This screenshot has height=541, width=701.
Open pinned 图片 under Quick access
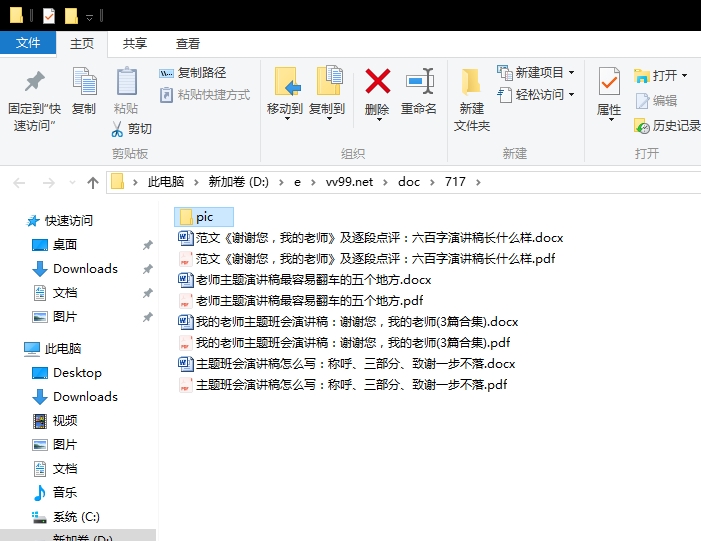(x=55, y=317)
